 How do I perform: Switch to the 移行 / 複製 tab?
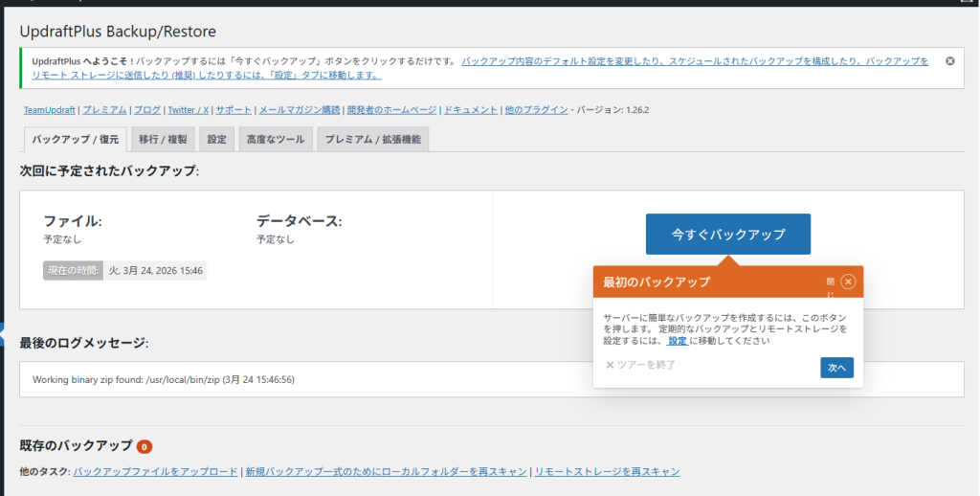[163, 140]
